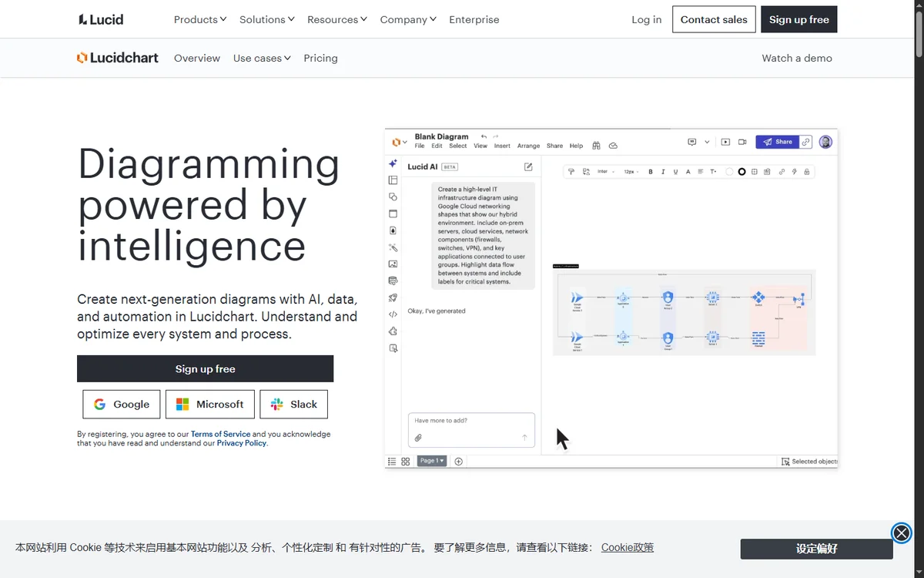Viewport: 924px width, 578px height.
Task: Select the Shapes icon in the preview sidebar
Action: point(393,197)
